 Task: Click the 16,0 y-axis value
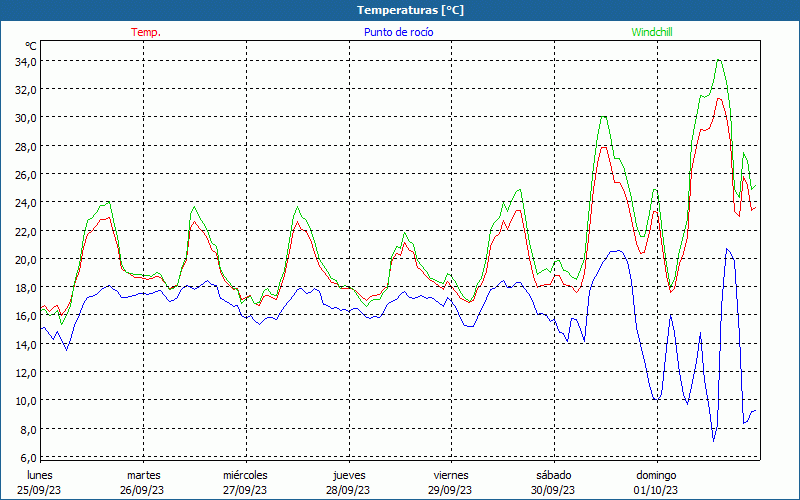(26, 316)
